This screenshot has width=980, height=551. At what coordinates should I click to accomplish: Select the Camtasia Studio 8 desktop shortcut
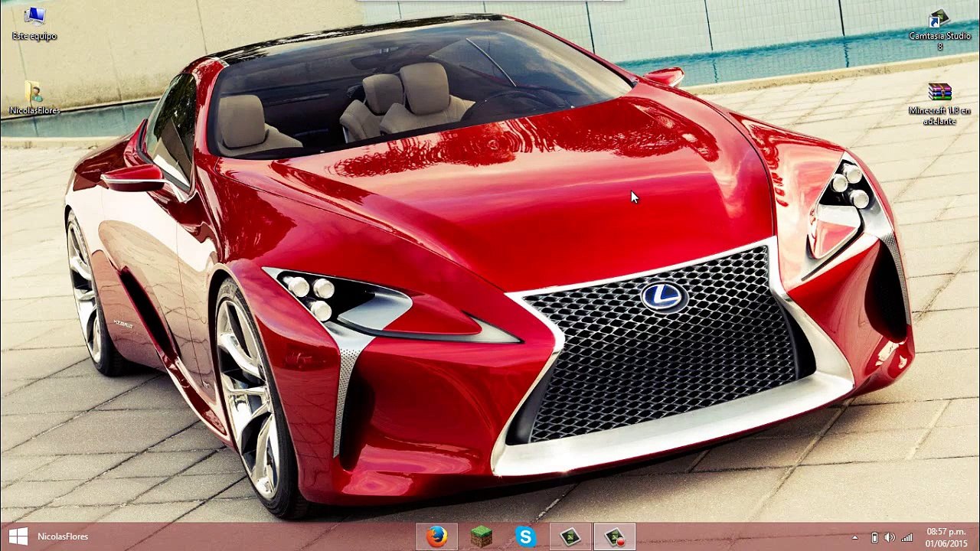[x=939, y=31]
